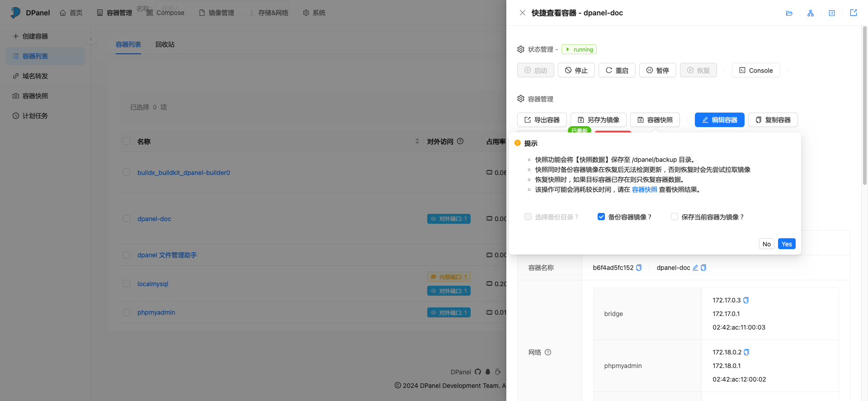Image resolution: width=868 pixels, height=401 pixels.
Task: Uncheck 备份容器镜像 checkbox
Action: pos(601,217)
